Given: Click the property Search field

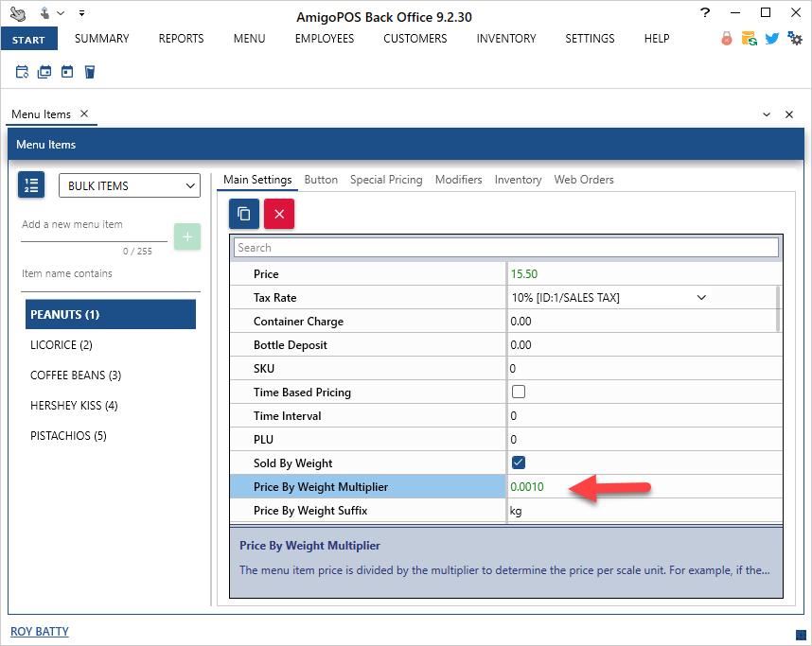Looking at the screenshot, I should (x=505, y=248).
